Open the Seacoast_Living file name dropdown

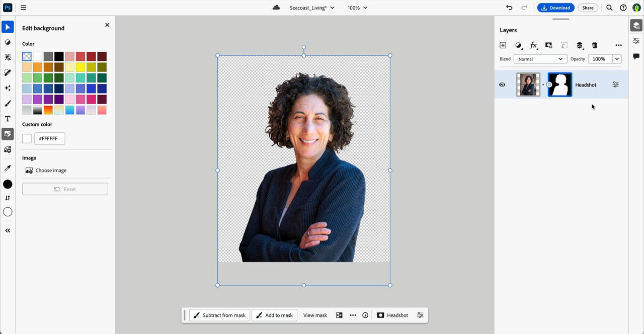click(x=312, y=8)
